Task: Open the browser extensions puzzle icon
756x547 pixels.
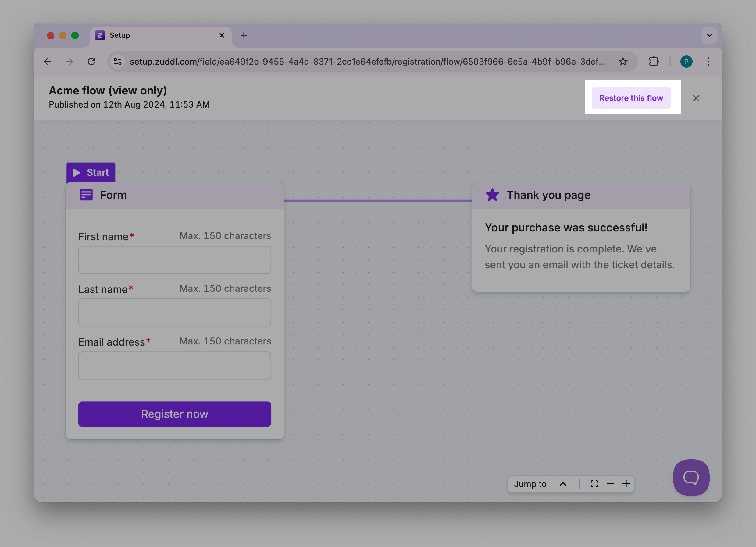Action: tap(654, 62)
